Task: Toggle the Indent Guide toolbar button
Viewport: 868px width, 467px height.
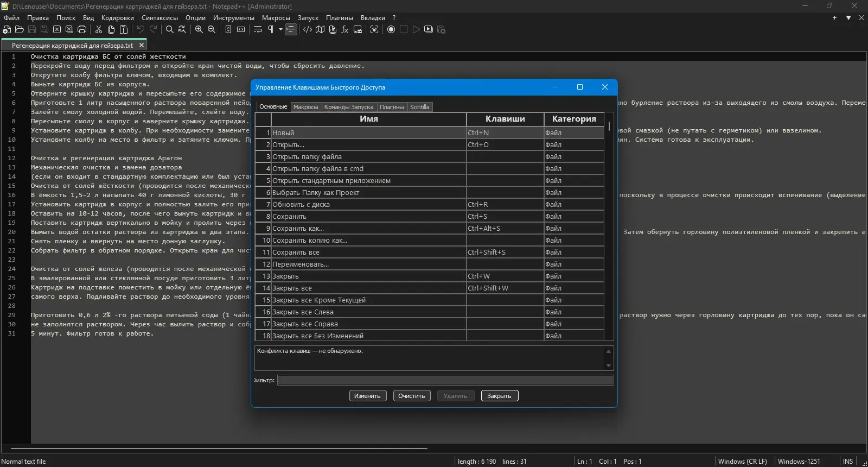Action: pos(291,29)
